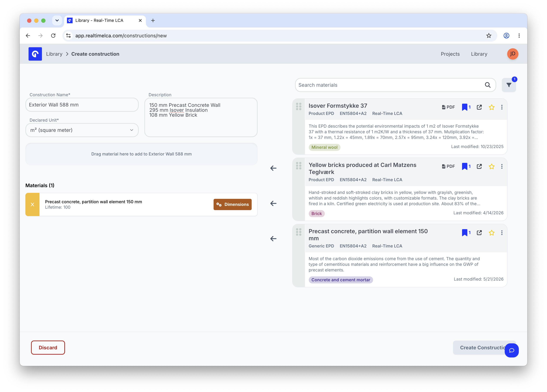Click bookmark icon on Yellow bricks card
This screenshot has width=547, height=392.
pos(464,166)
